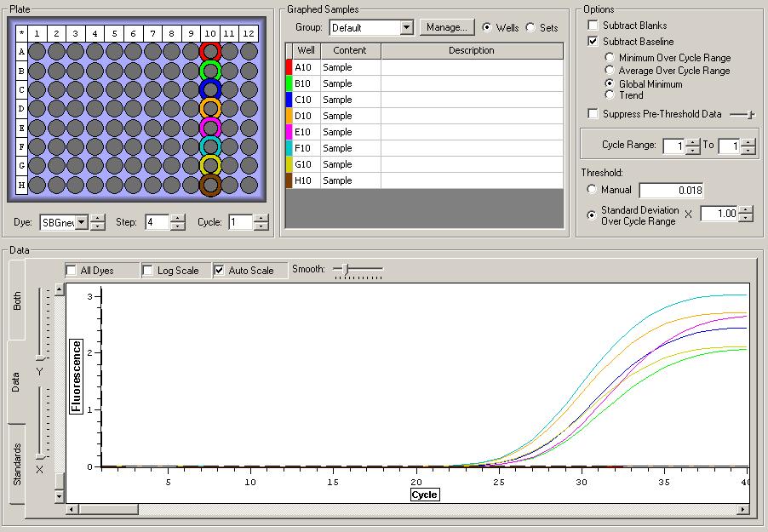Click magenta color swatch for E10
This screenshot has height=532, width=768.
[289, 132]
